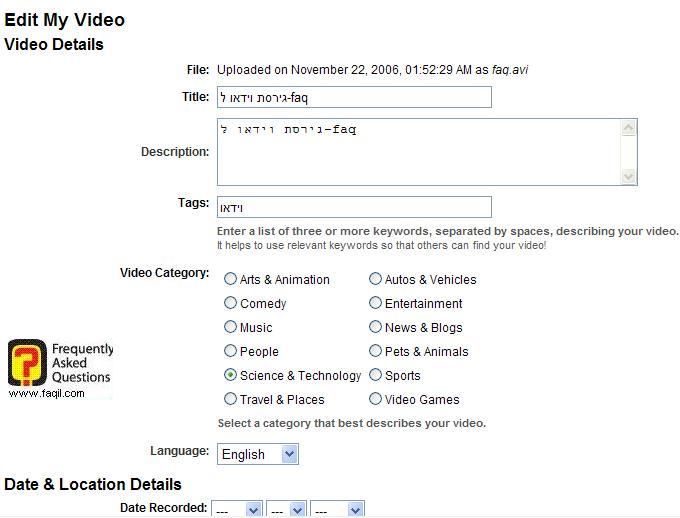
Task: Select Autos & Vehicles category
Action: [x=376, y=280]
